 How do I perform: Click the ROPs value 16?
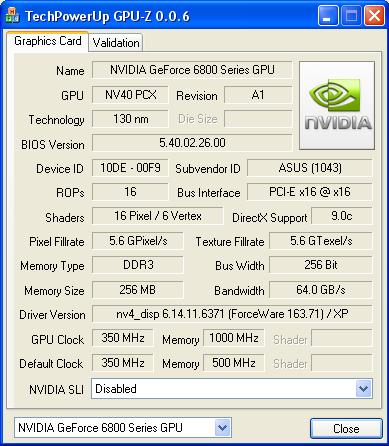(x=130, y=192)
